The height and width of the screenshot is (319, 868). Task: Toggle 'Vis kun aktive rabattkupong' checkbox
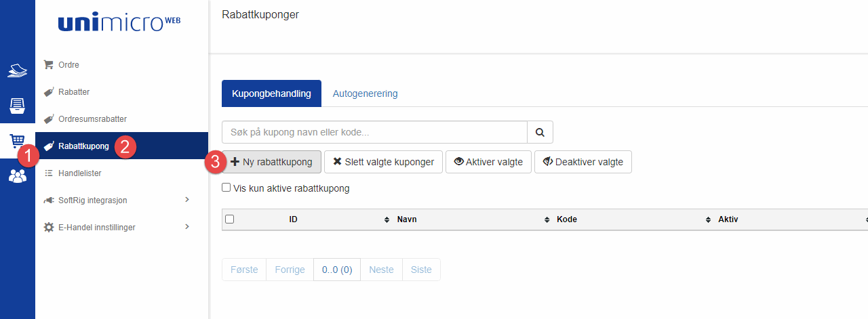pos(226,188)
